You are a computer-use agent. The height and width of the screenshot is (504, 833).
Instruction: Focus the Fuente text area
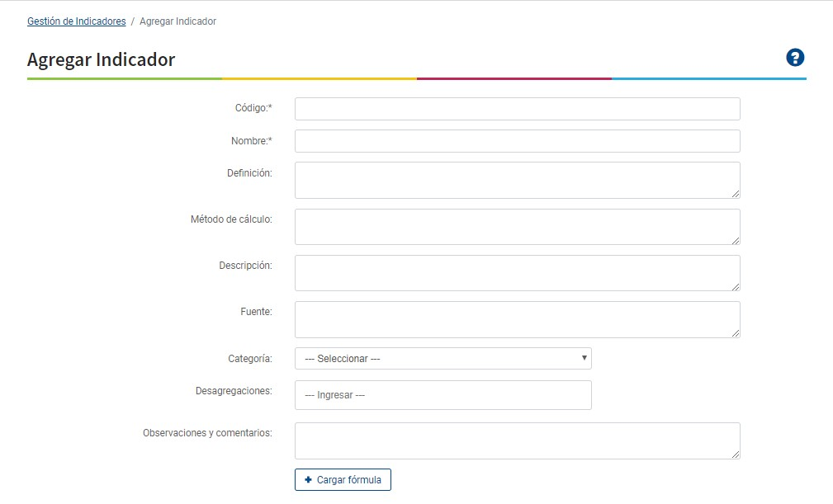point(517,319)
